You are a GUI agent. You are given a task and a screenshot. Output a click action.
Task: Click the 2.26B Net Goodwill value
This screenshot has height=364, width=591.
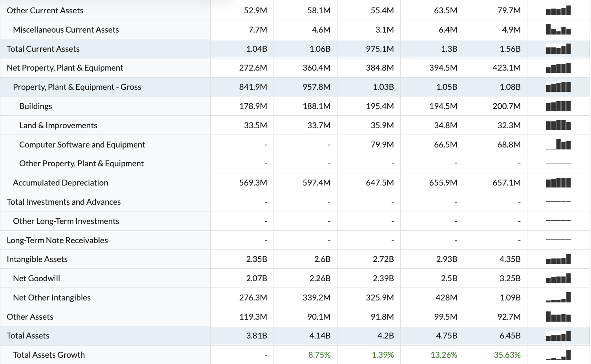click(x=320, y=278)
